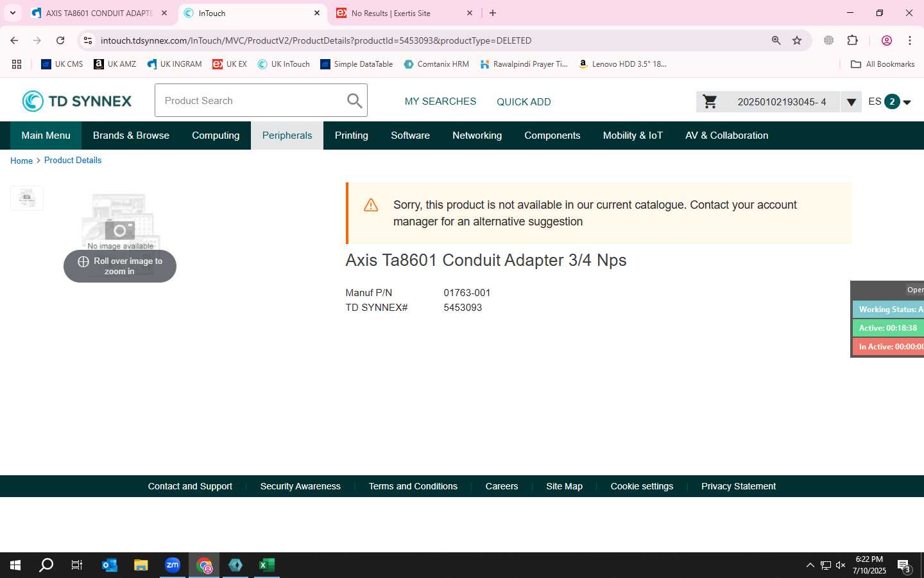Open File Explorer from the taskbar
Viewport: 924px width, 578px height.
[141, 565]
